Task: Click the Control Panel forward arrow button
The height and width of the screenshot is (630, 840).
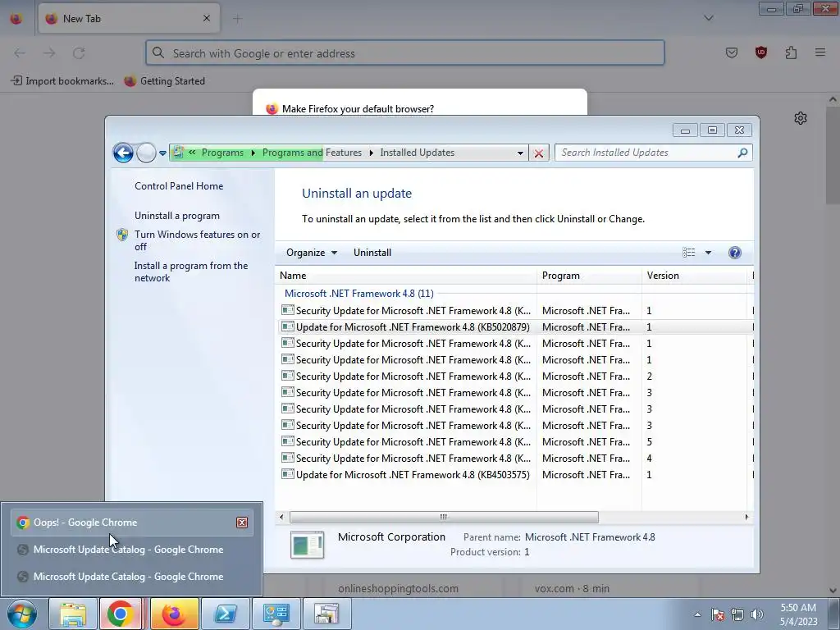Action: coord(146,153)
